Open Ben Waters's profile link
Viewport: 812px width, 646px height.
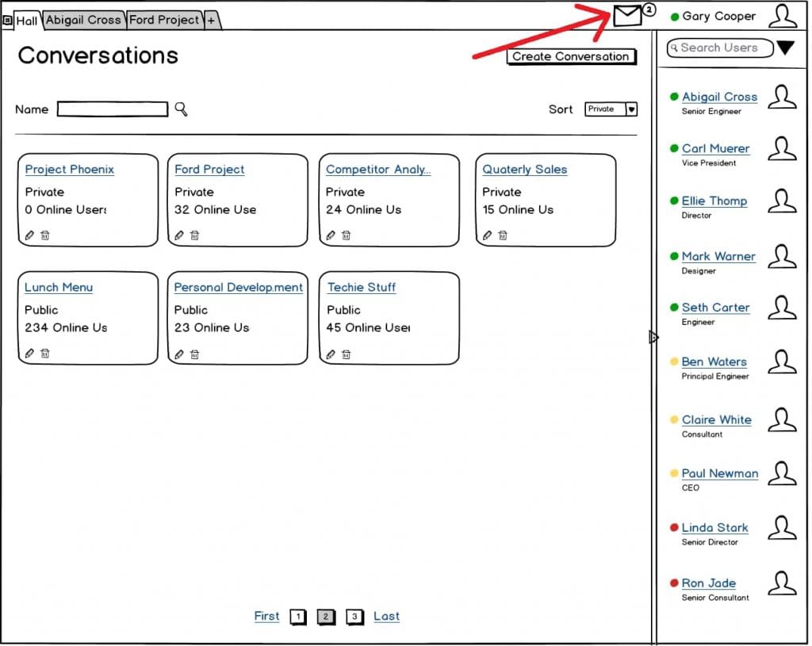click(714, 361)
